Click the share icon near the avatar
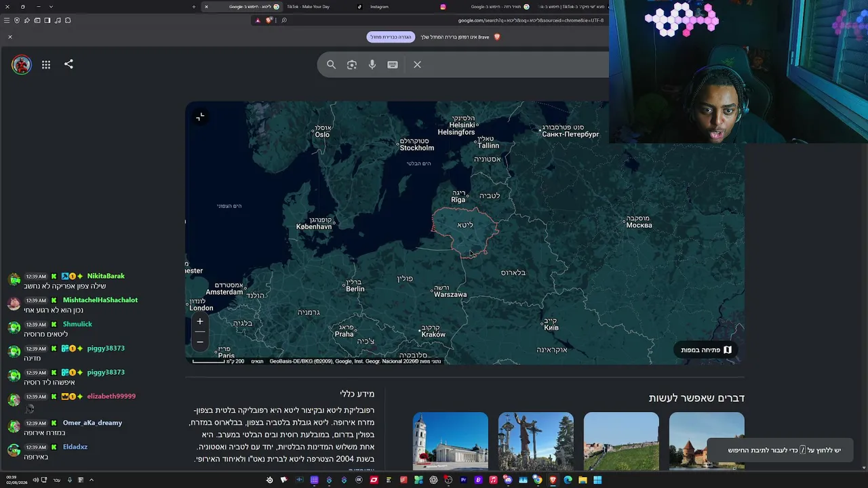The image size is (868, 488). [x=68, y=64]
